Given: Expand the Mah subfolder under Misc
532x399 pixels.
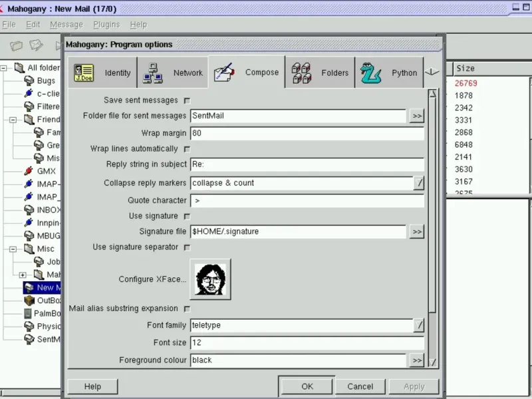Looking at the screenshot, I should [23, 275].
